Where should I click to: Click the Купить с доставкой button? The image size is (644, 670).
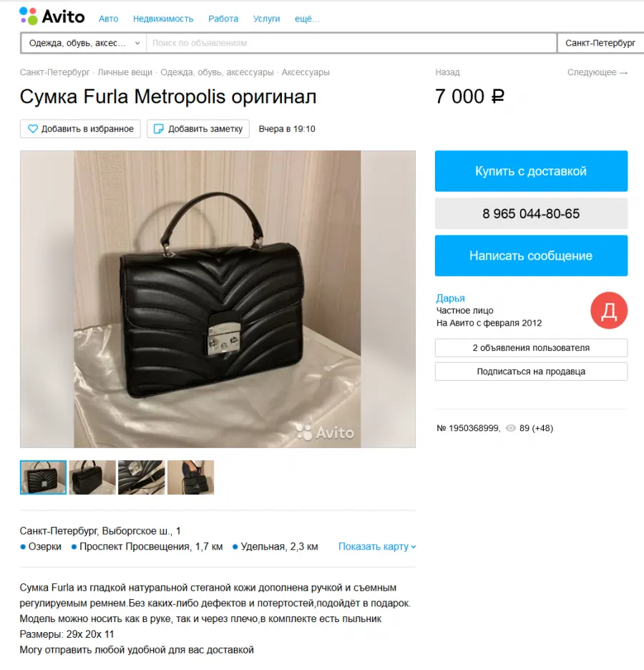531,171
